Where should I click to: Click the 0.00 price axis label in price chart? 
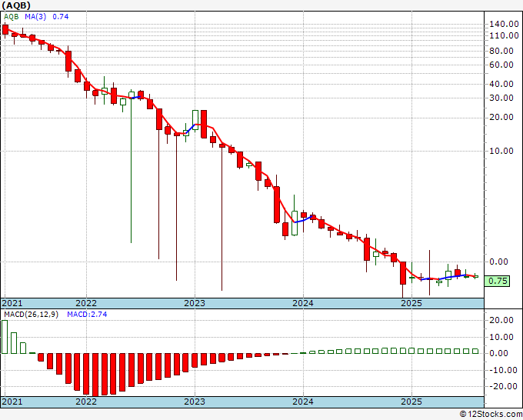[x=498, y=262]
